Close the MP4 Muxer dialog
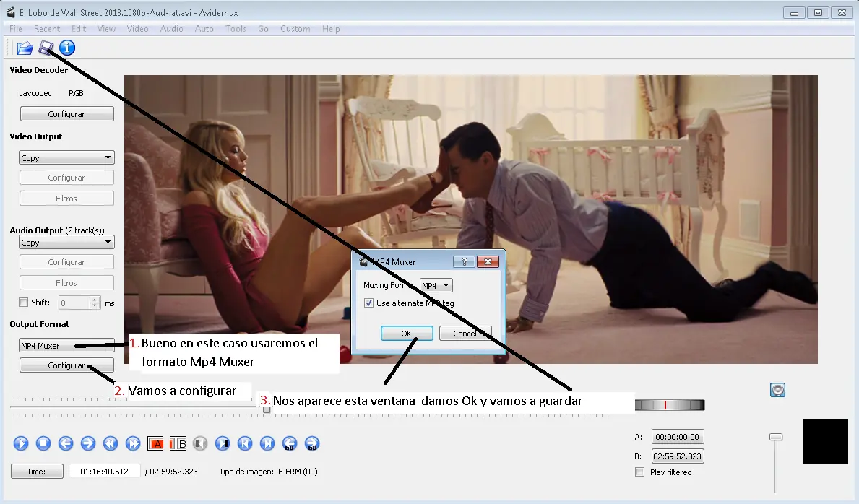The image size is (859, 504). [488, 262]
